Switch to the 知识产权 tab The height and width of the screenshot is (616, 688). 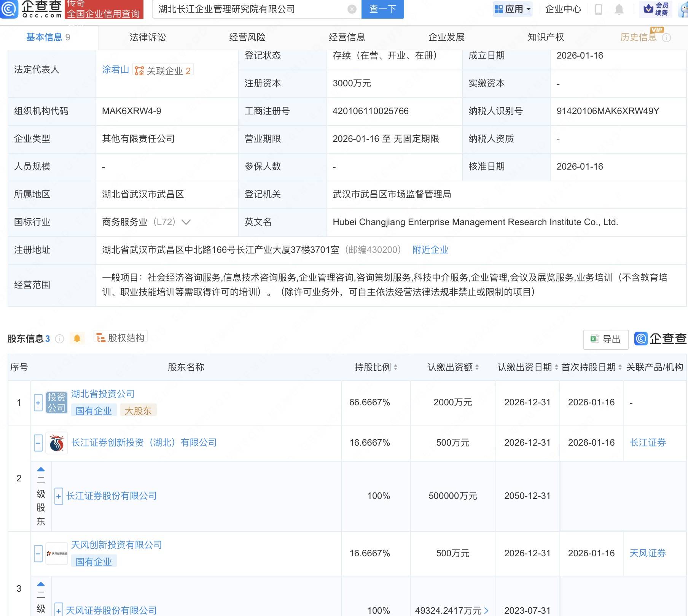tap(546, 37)
